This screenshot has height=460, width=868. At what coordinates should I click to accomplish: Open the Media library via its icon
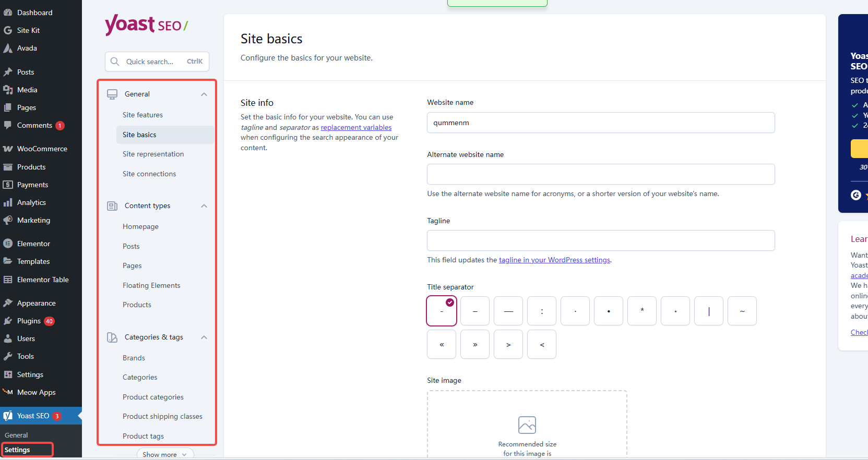click(8, 90)
